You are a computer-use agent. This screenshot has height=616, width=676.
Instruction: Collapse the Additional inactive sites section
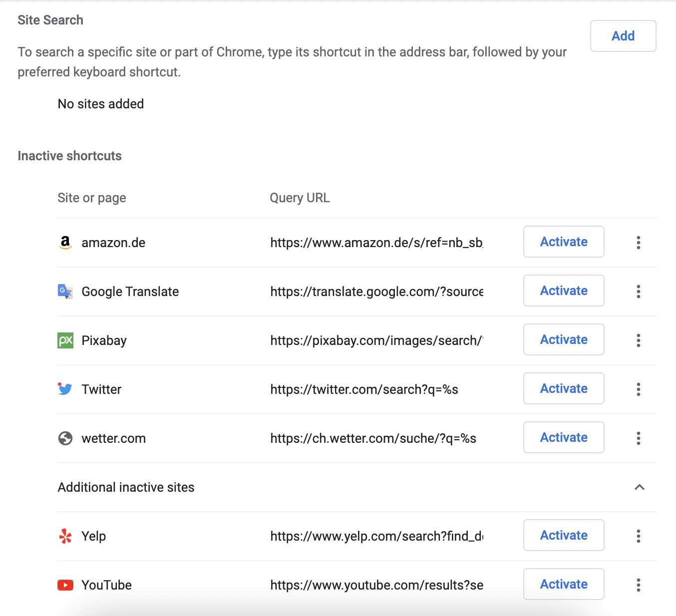[x=639, y=487]
